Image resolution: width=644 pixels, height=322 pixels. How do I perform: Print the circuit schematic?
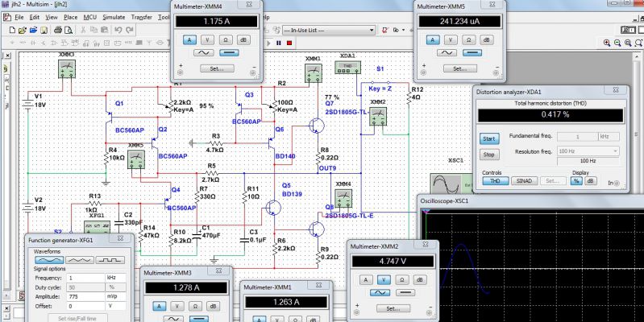tap(58, 30)
